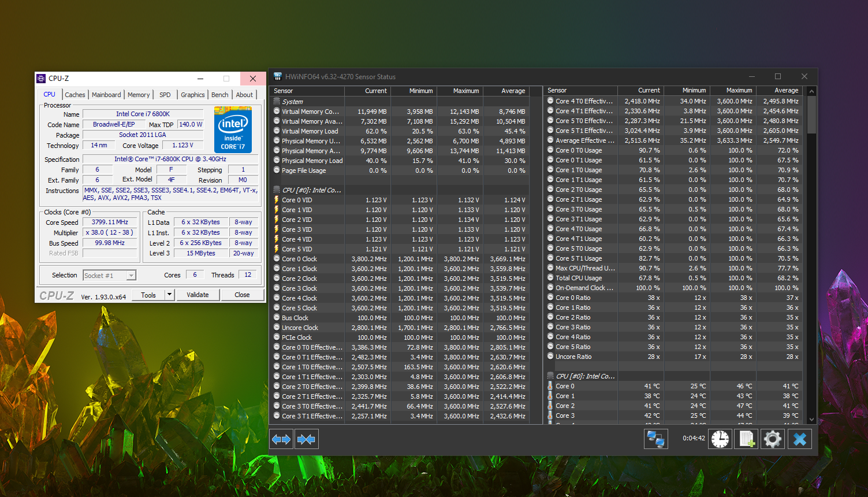
Task: Click the icon beside Uncore Ratio row
Action: 550,357
